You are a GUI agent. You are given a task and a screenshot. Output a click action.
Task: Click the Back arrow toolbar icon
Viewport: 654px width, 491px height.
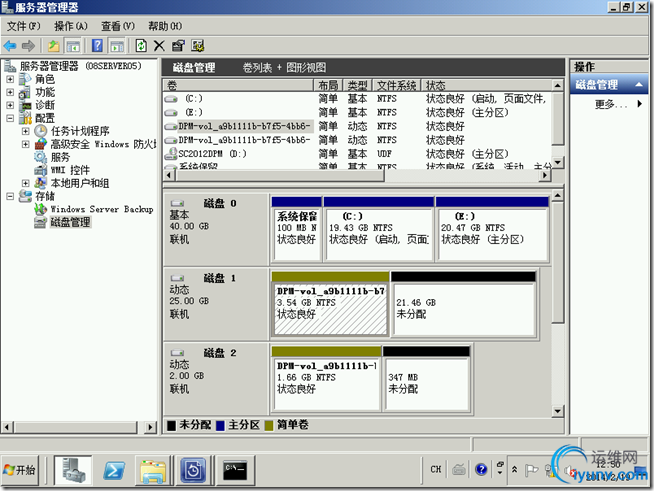(10, 46)
